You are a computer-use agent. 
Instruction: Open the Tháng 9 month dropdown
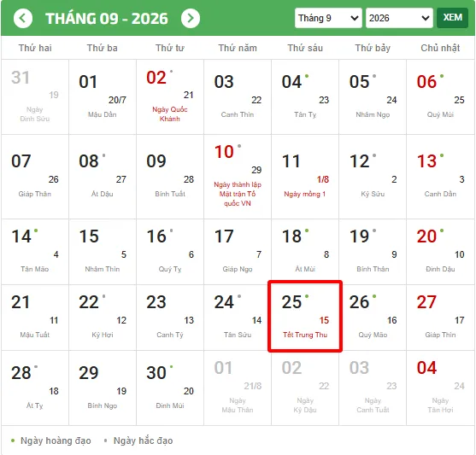pos(328,18)
